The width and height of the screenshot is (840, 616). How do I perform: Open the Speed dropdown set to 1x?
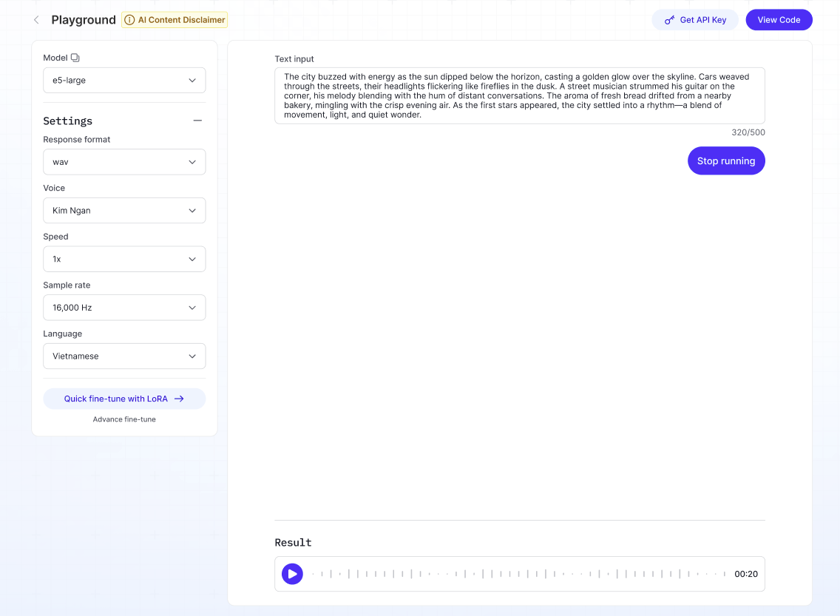tap(124, 260)
